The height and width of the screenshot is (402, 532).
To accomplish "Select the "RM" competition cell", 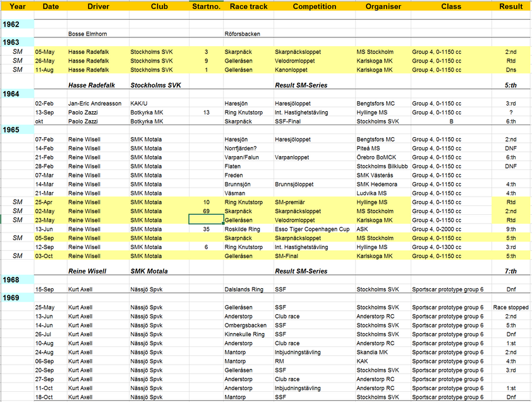I will [315, 362].
